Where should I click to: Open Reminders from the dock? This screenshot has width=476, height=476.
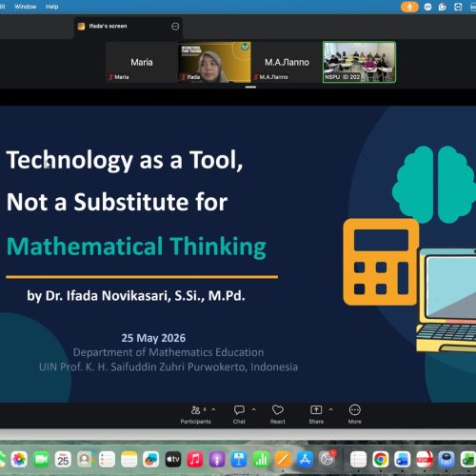click(x=107, y=459)
